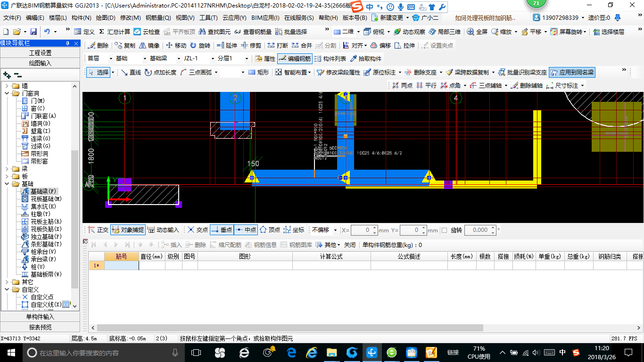Click 批量识别梁支座 tool
The height and width of the screenshot is (362, 644).
(523, 73)
